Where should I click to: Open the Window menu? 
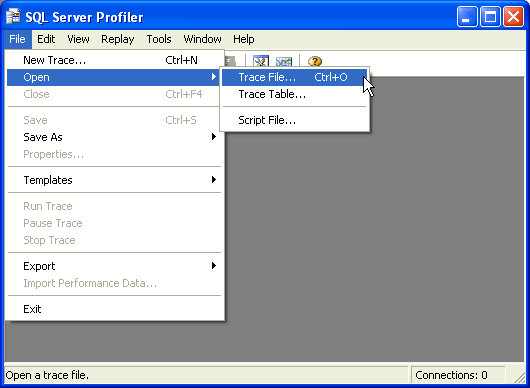[202, 39]
